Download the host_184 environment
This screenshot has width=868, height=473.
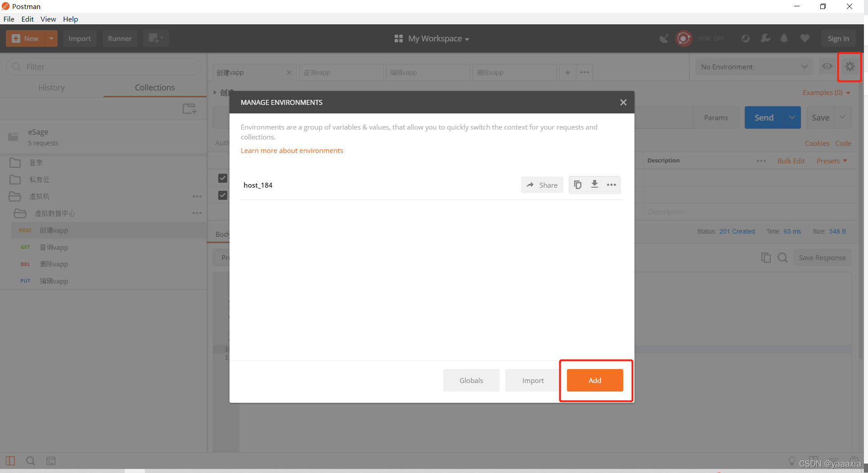(594, 185)
